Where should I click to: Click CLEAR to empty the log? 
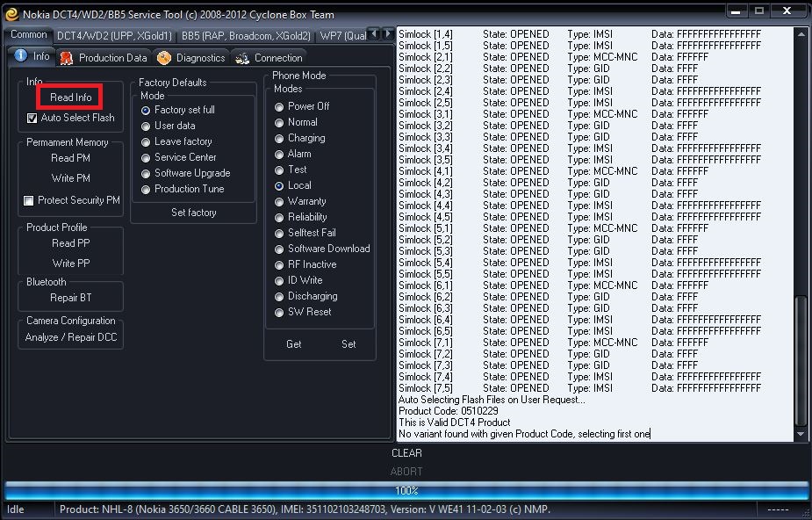click(x=406, y=453)
